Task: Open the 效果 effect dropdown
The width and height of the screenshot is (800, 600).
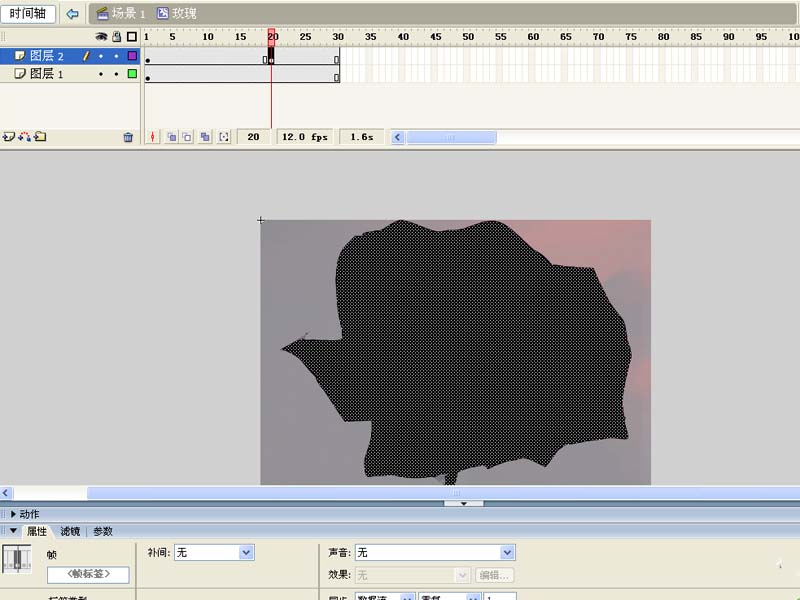Action: point(412,575)
